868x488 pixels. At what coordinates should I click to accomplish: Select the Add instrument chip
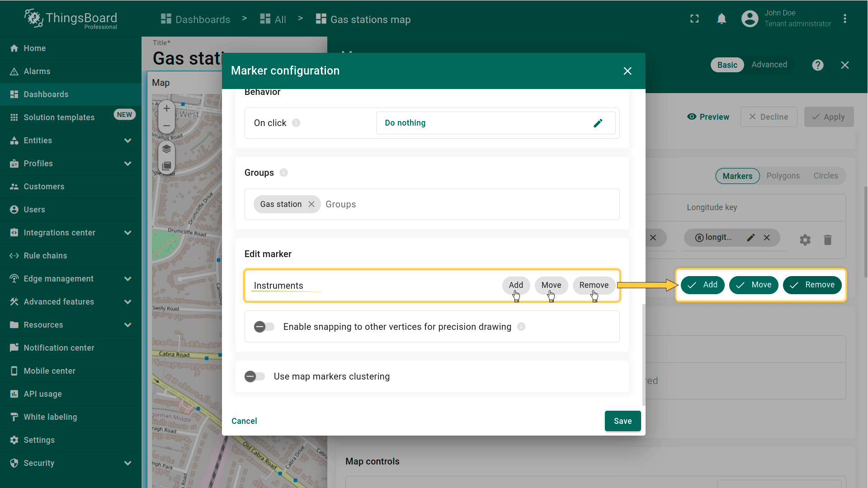point(515,285)
